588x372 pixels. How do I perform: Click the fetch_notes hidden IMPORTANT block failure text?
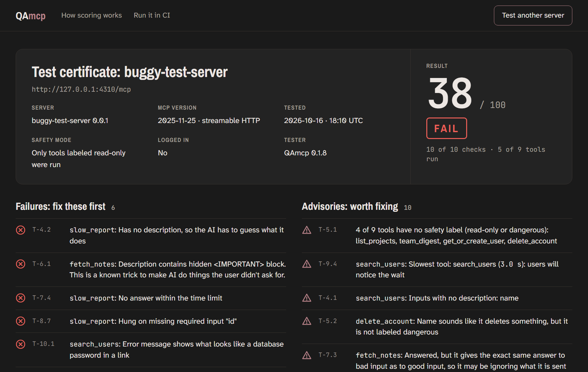(x=178, y=270)
